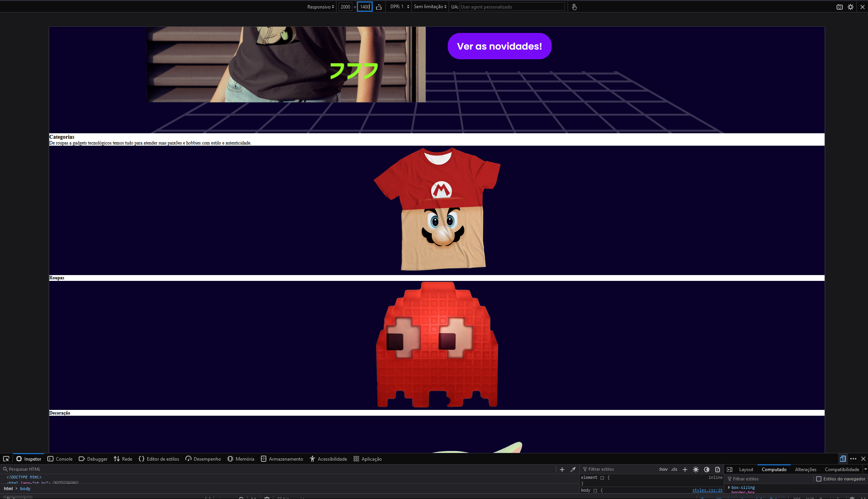Switch to the Layout tab
This screenshot has width=868, height=499.
(x=746, y=469)
